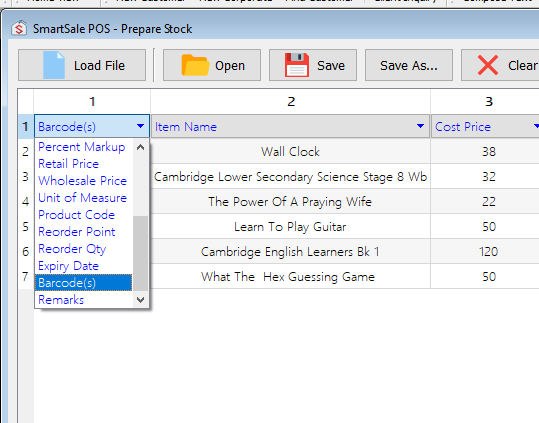
Task: Open the Item Name column dropdown
Action: click(420, 126)
